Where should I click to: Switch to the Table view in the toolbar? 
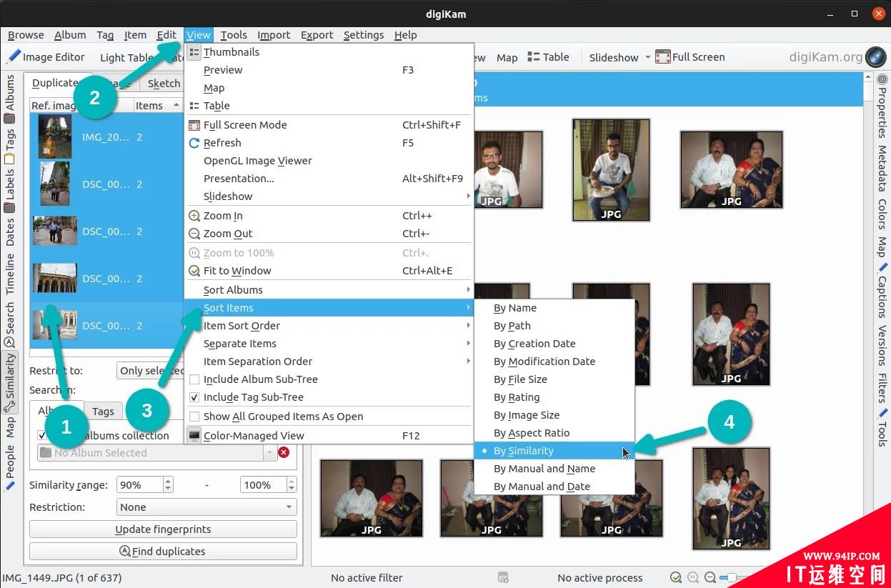pos(549,57)
